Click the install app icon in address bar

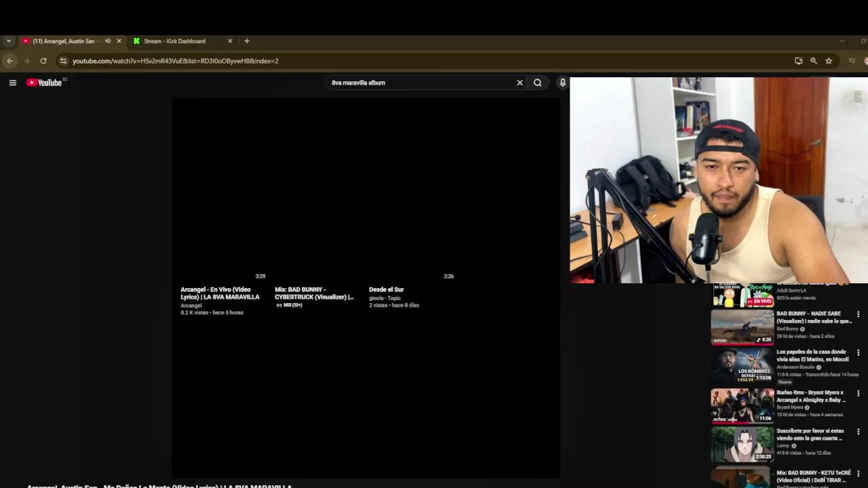click(799, 61)
